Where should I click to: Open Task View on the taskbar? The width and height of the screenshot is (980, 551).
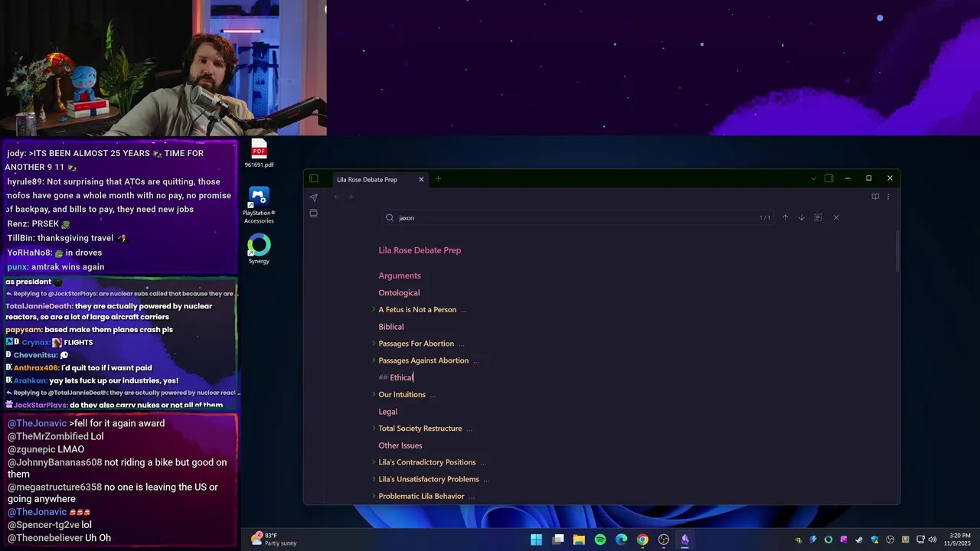(558, 540)
